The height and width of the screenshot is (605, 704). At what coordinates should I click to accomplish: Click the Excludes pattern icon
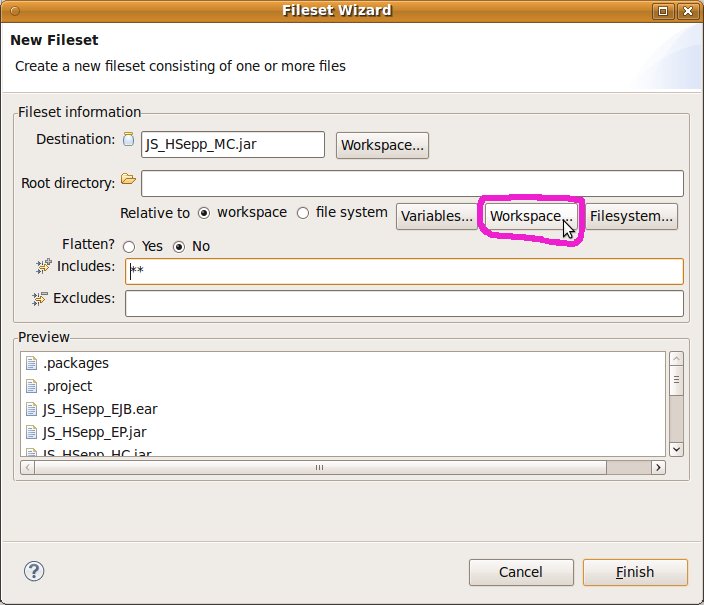point(40,298)
